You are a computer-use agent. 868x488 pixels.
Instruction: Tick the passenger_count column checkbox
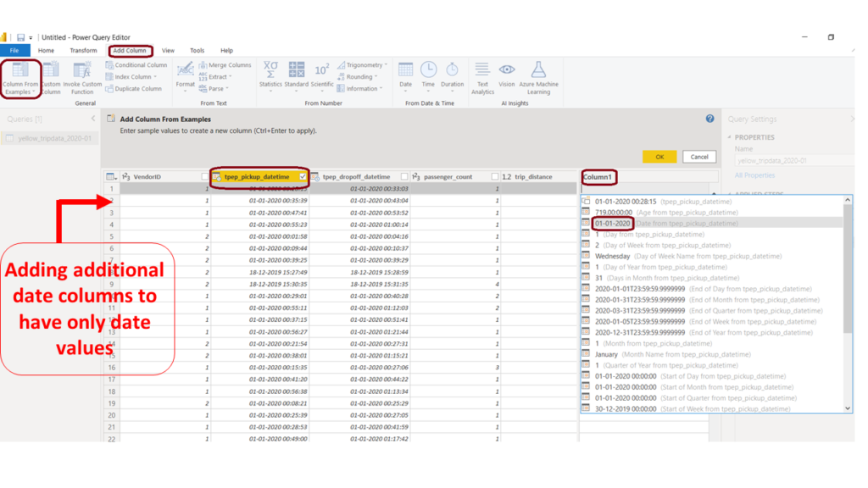click(x=495, y=177)
